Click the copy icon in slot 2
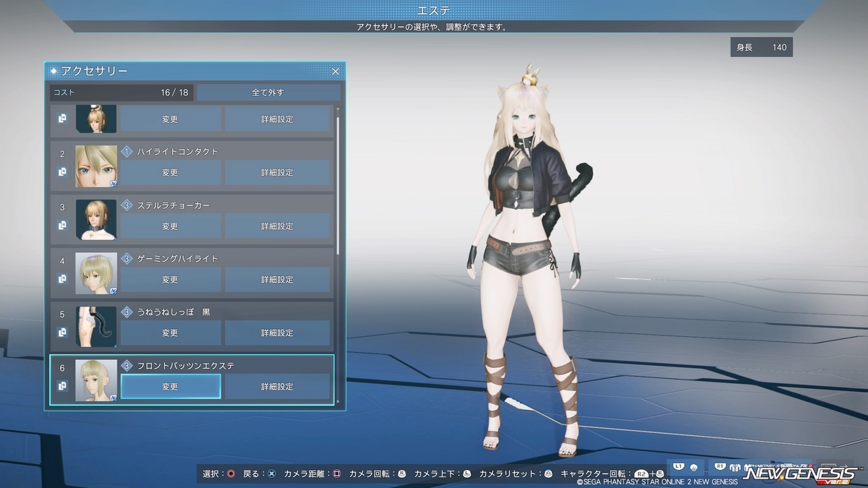This screenshot has width=868, height=488. pyautogui.click(x=62, y=172)
